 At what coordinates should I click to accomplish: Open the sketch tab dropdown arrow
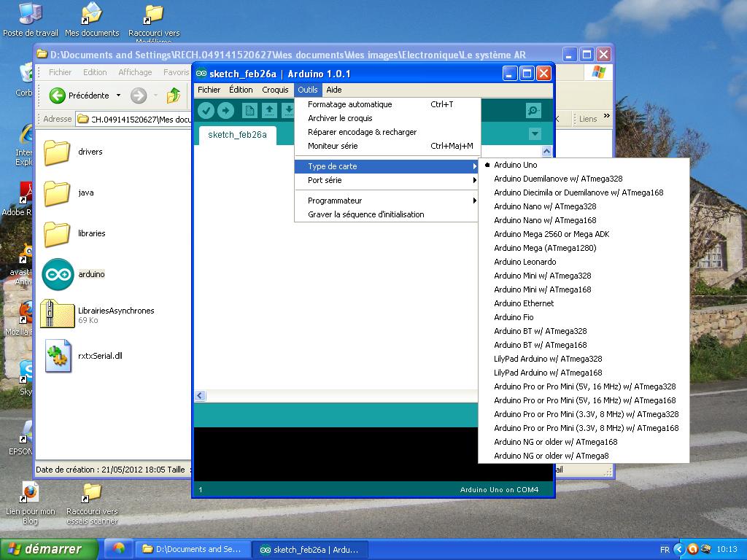[x=535, y=134]
